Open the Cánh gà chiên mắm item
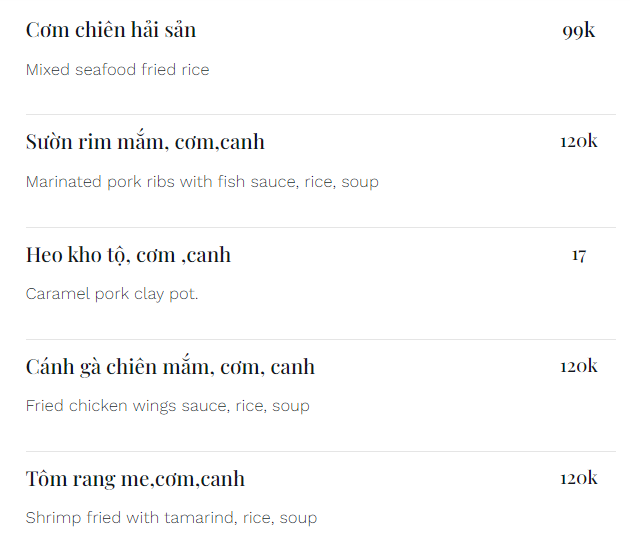Image resolution: width=630 pixels, height=541 pixels. coord(170,367)
